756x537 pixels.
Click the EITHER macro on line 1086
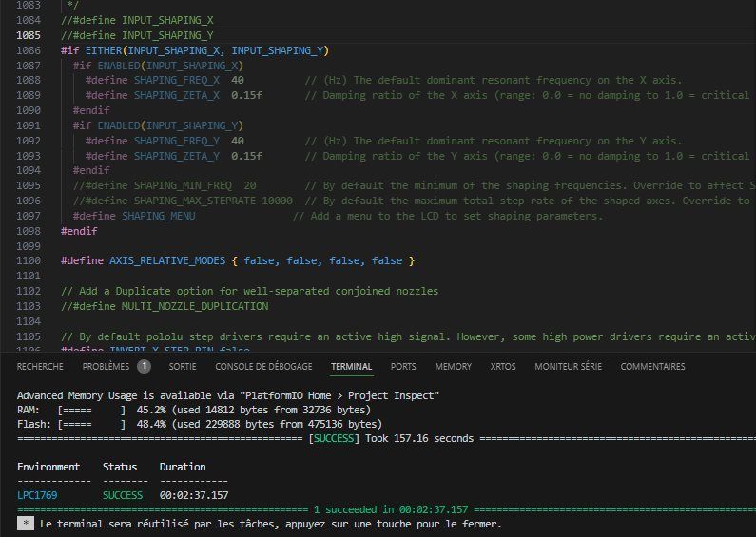coord(104,50)
